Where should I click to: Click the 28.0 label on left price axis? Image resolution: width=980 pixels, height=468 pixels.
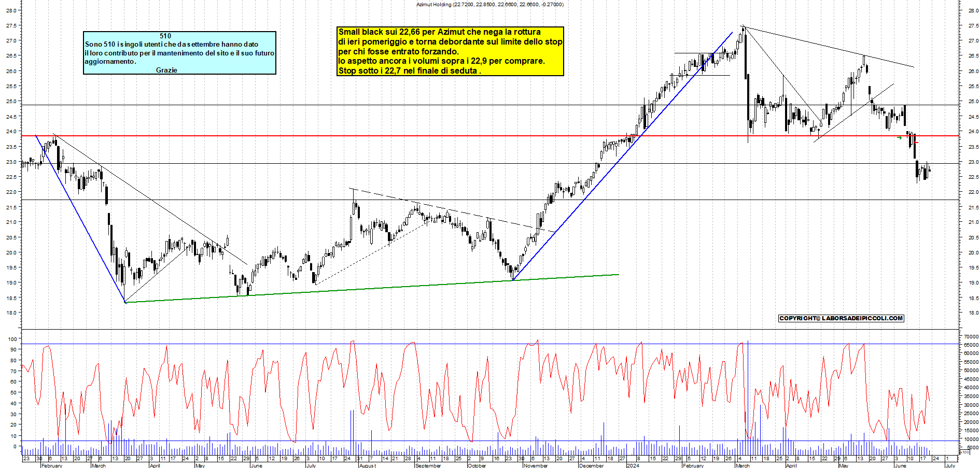coord(12,10)
